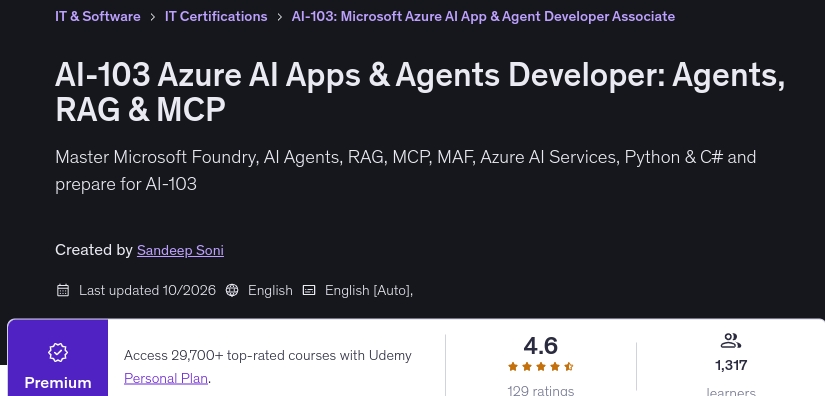Viewport: 825px width, 396px height.
Task: Click the Created by label
Action: tap(94, 250)
